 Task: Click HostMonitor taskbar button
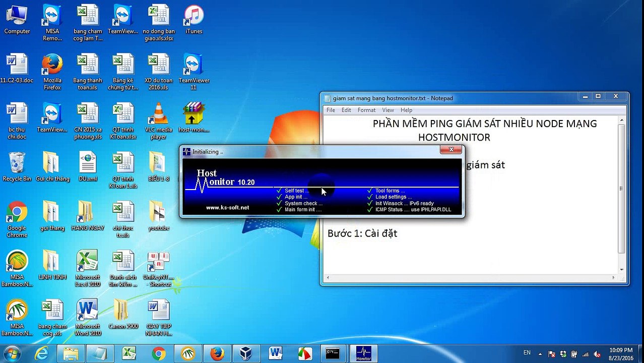363,353
